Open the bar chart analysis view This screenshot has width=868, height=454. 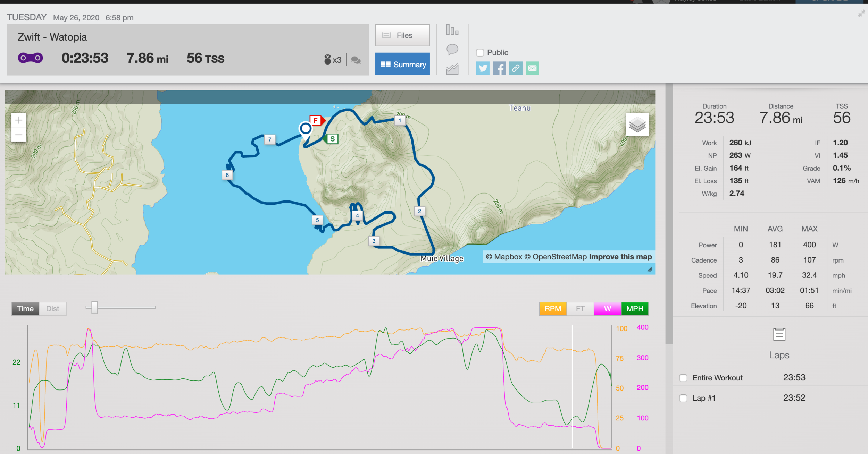tap(452, 31)
